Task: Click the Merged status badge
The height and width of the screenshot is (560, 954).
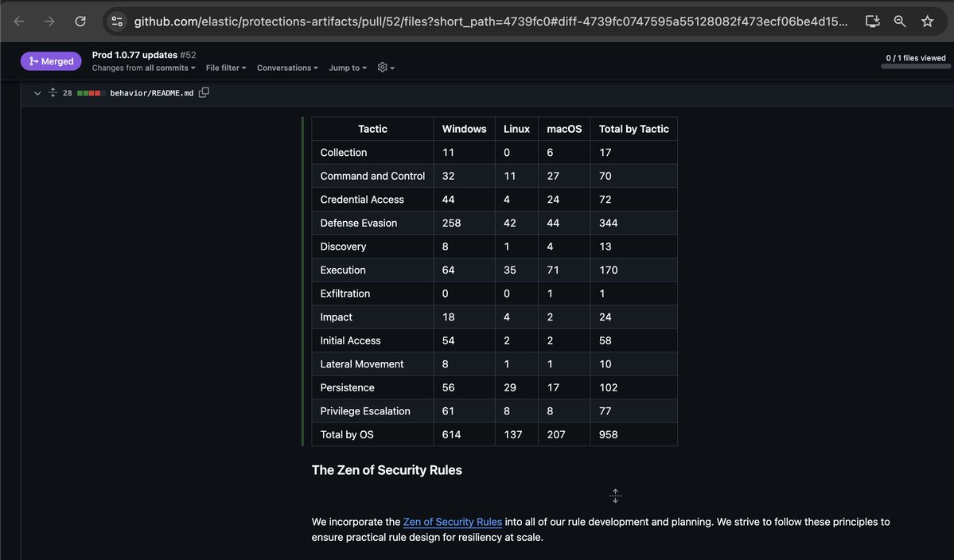Action: (x=50, y=60)
